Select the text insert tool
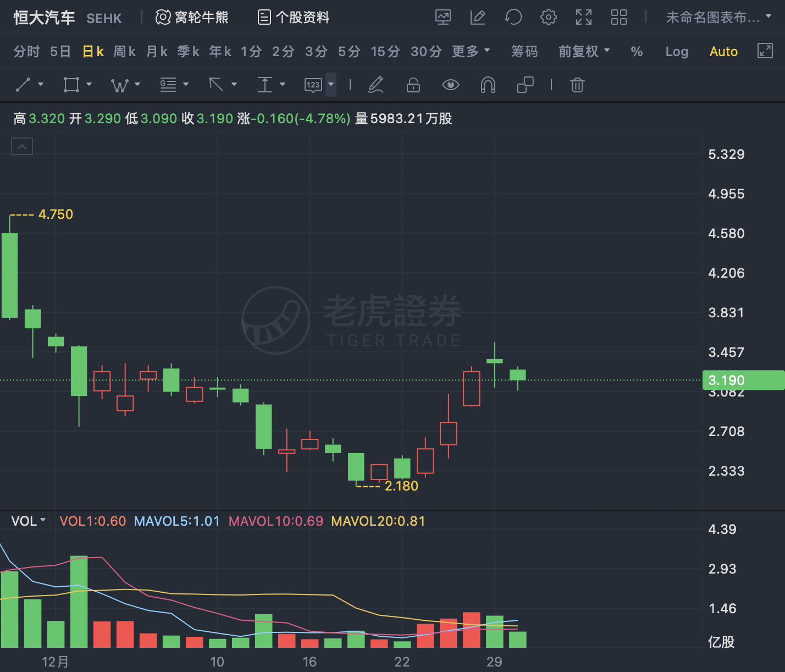 (265, 85)
